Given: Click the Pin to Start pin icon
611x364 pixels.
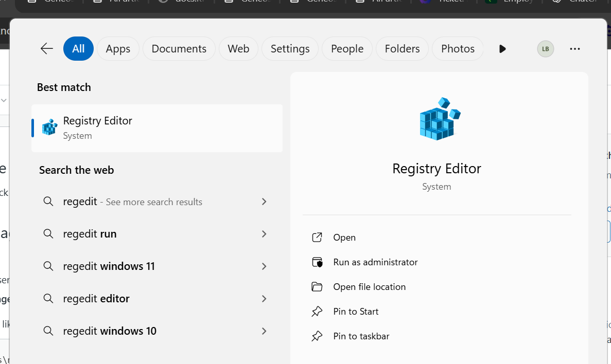Looking at the screenshot, I should (317, 312).
